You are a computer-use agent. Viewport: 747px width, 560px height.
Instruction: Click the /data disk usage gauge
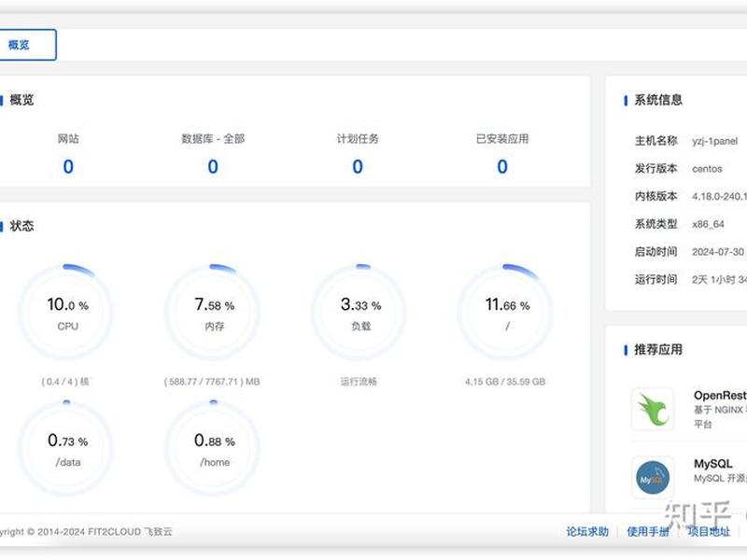pyautogui.click(x=67, y=448)
